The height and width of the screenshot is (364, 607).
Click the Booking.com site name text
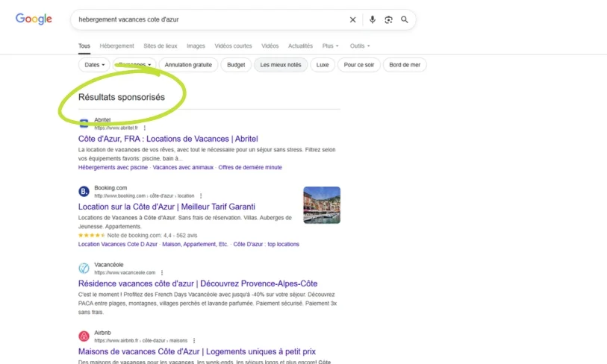point(110,188)
